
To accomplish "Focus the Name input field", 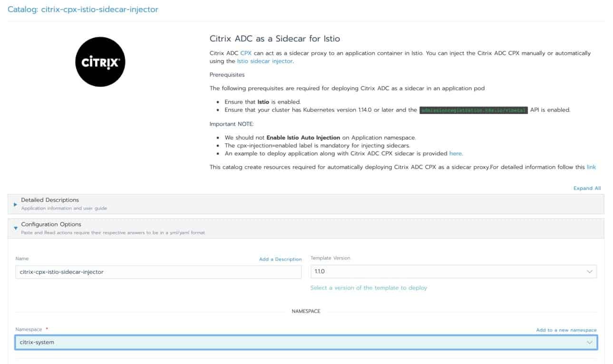I will click(158, 272).
